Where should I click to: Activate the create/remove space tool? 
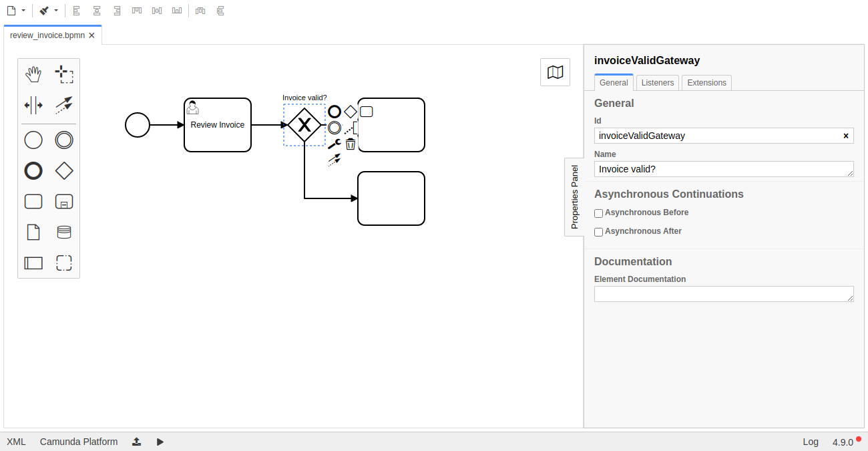tap(33, 105)
